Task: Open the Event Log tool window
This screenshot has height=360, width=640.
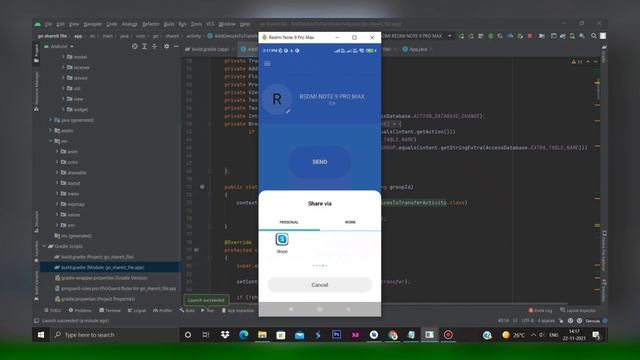Action: (540, 311)
